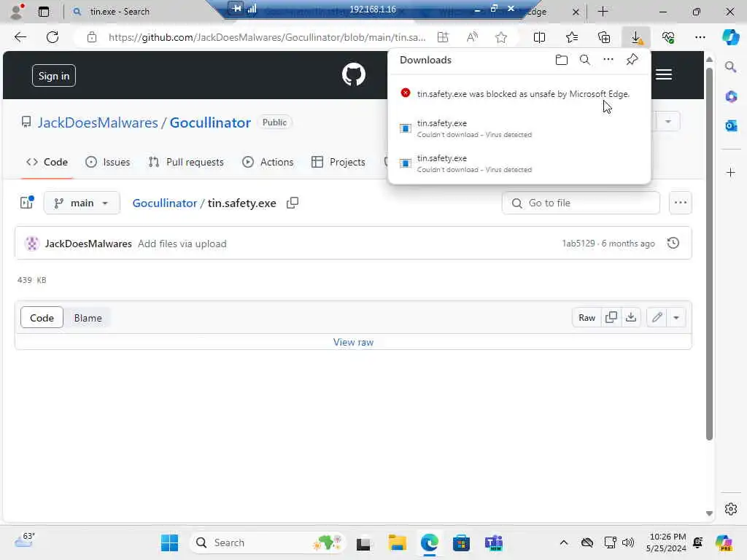Copy the tin.safety.exe file path

(293, 203)
